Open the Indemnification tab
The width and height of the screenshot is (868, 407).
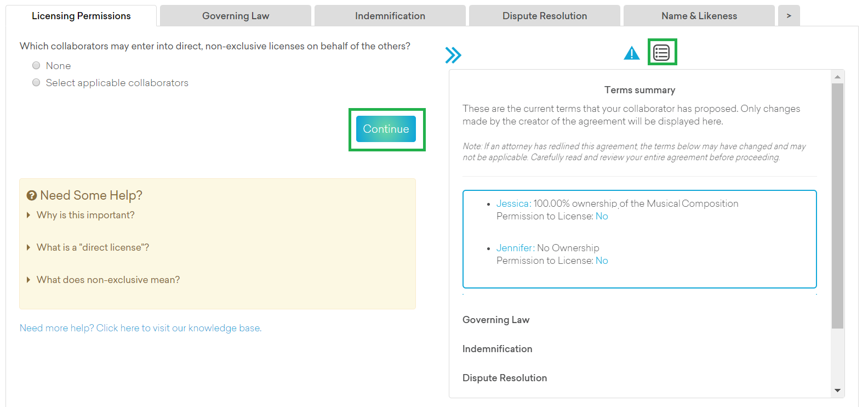(x=390, y=16)
